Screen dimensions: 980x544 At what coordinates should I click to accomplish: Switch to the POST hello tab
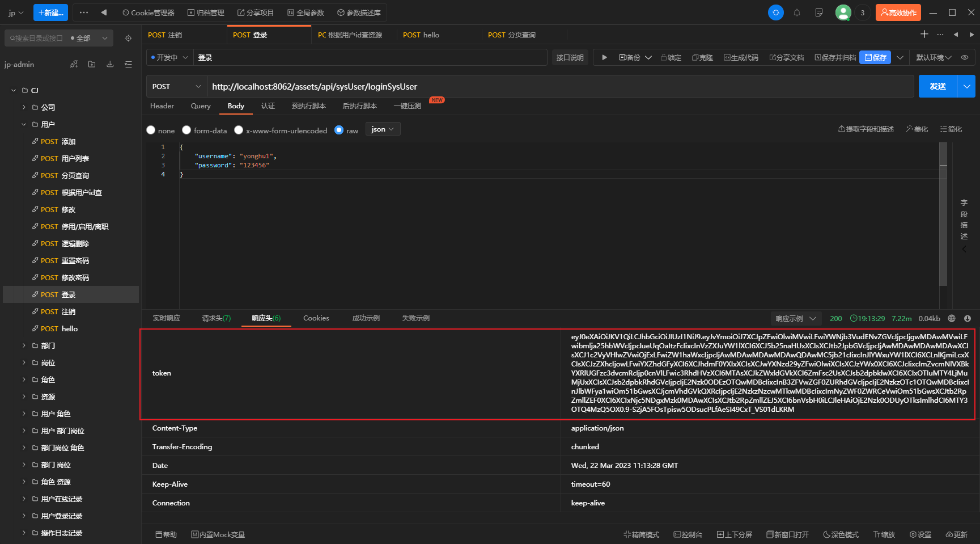pos(421,35)
